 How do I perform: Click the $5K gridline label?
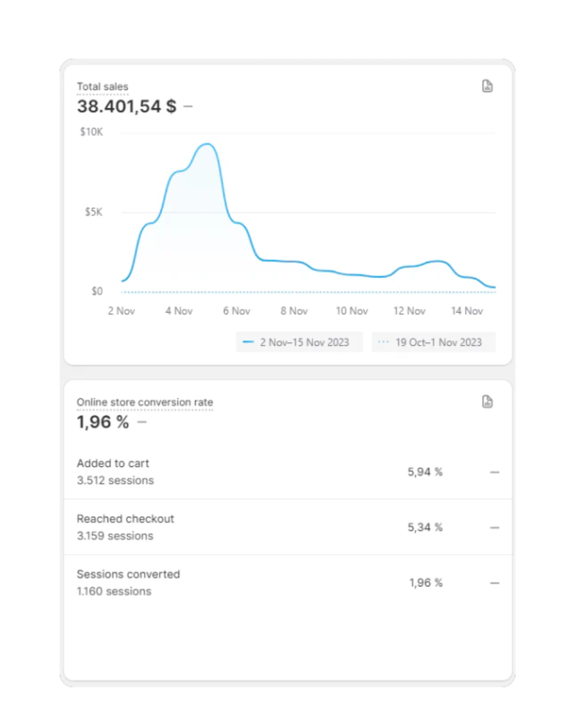(x=93, y=212)
